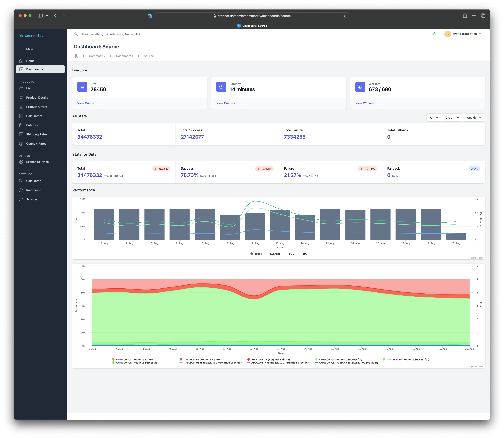Toggle count series in performance legend
The image size is (504, 438).
click(x=256, y=254)
